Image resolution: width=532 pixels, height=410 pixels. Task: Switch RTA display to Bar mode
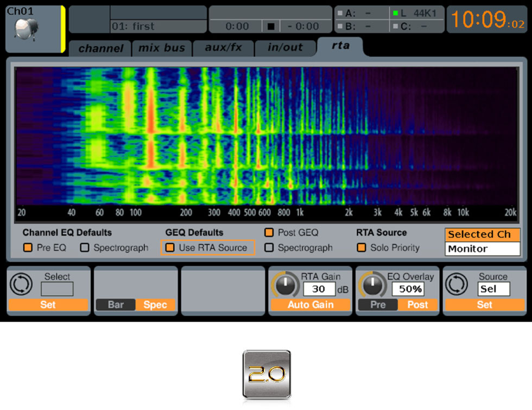(116, 305)
